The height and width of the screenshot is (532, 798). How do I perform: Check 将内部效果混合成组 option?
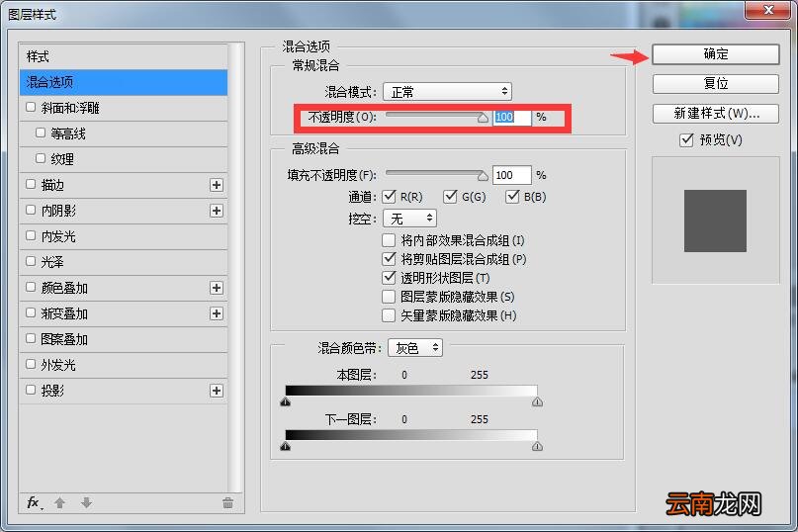pyautogui.click(x=389, y=239)
